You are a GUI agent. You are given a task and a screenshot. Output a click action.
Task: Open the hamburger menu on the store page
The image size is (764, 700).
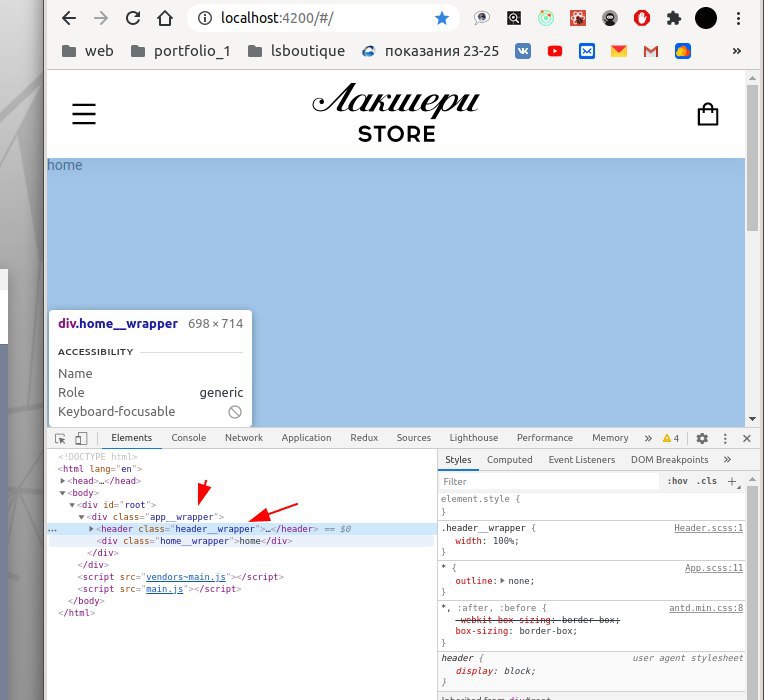(x=84, y=114)
